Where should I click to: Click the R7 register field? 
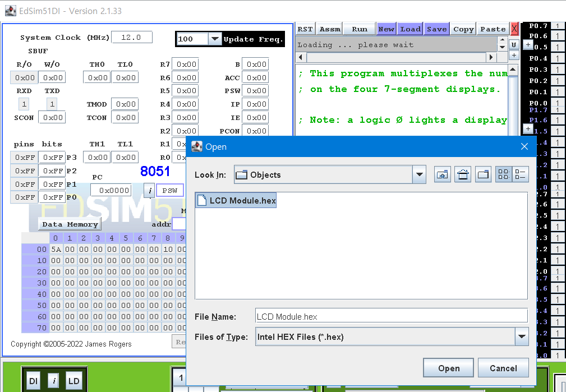[x=186, y=64]
